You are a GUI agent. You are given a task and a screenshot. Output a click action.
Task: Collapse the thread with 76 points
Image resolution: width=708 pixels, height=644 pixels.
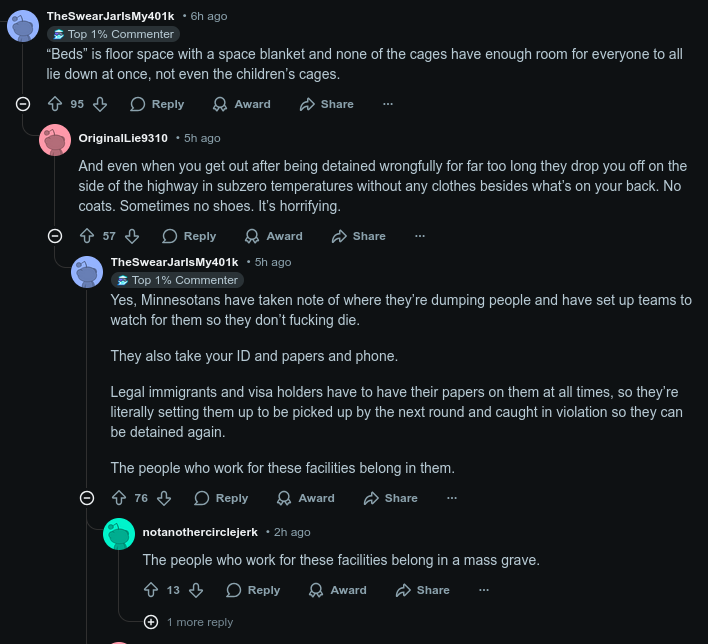(x=87, y=498)
